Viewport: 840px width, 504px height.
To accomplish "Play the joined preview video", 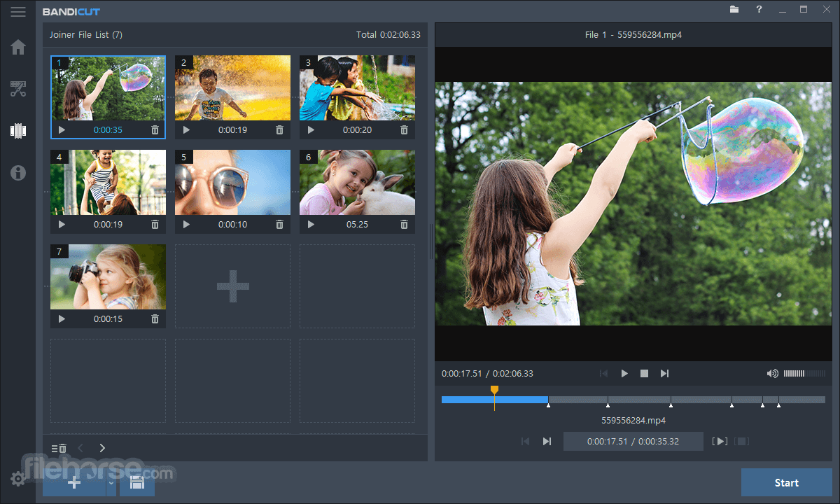I will coord(624,374).
